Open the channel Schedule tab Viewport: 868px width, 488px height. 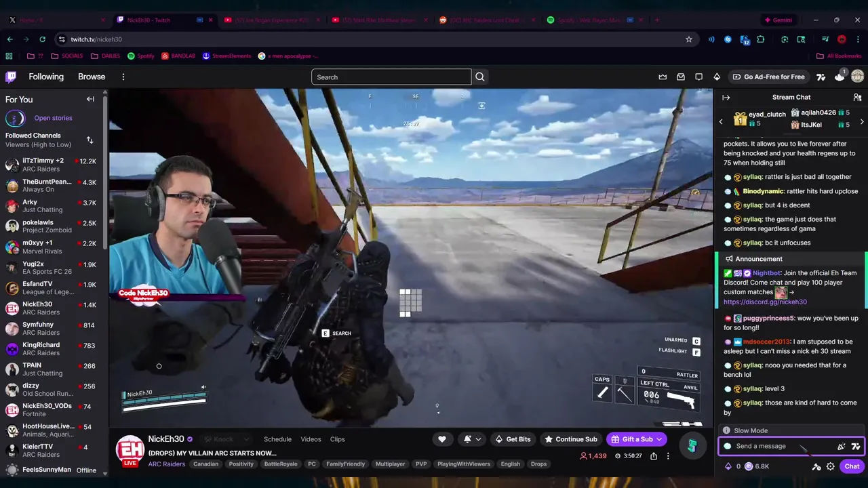(277, 439)
